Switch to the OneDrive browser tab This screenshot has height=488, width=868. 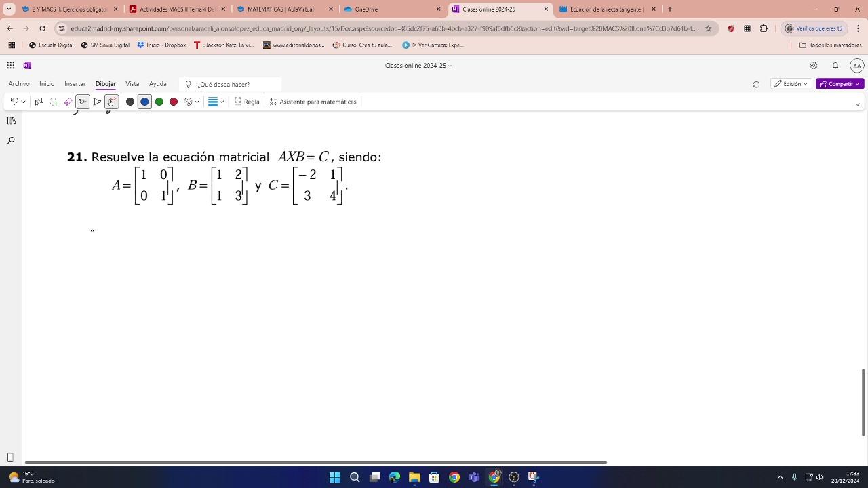[392, 9]
